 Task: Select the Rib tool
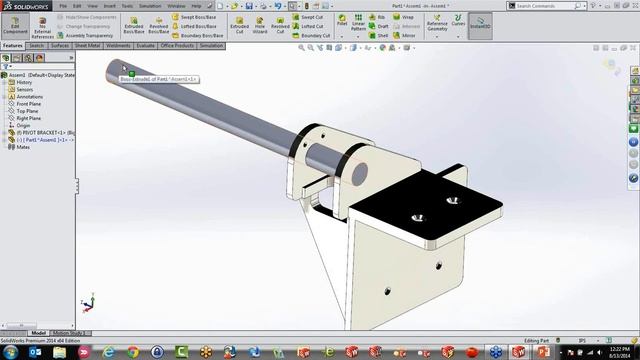pos(377,17)
